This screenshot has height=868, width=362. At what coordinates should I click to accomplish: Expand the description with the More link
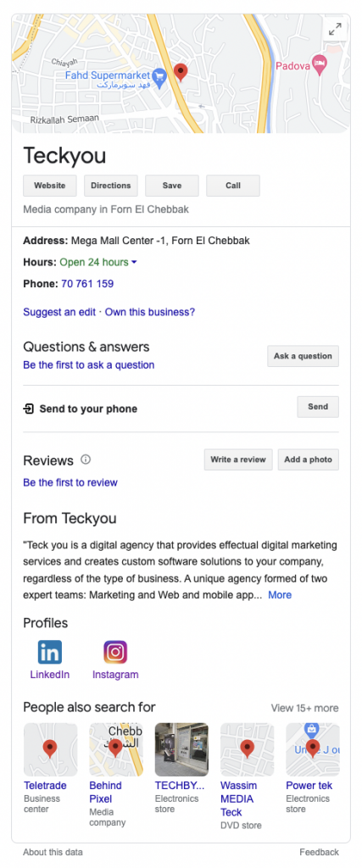point(280,595)
